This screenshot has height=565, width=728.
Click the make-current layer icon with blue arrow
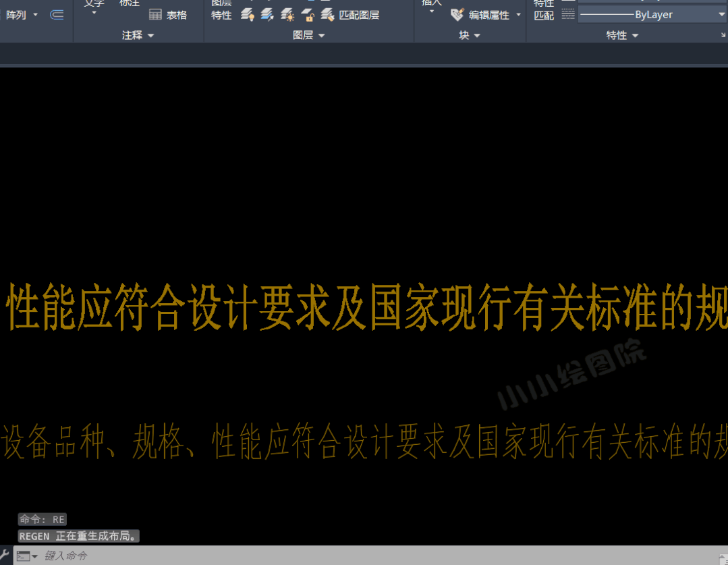(267, 15)
